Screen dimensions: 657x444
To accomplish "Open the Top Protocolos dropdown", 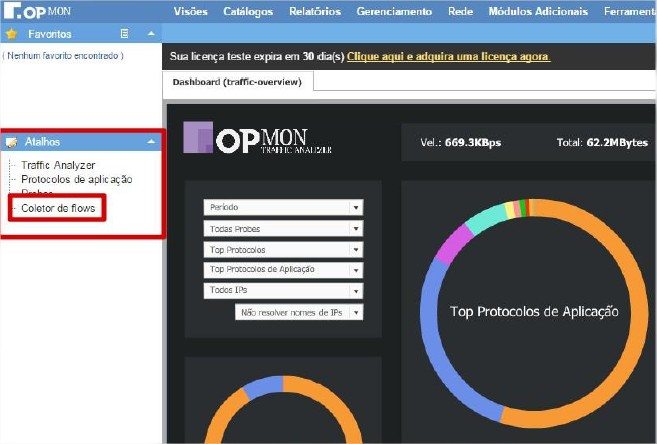I will pyautogui.click(x=355, y=250).
